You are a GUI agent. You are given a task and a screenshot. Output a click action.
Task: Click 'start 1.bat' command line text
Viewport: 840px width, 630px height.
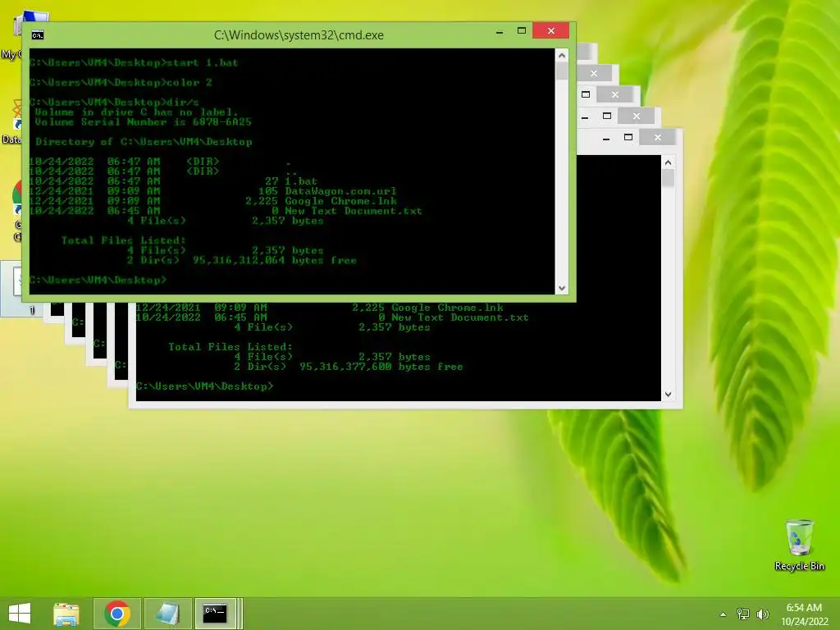click(202, 62)
